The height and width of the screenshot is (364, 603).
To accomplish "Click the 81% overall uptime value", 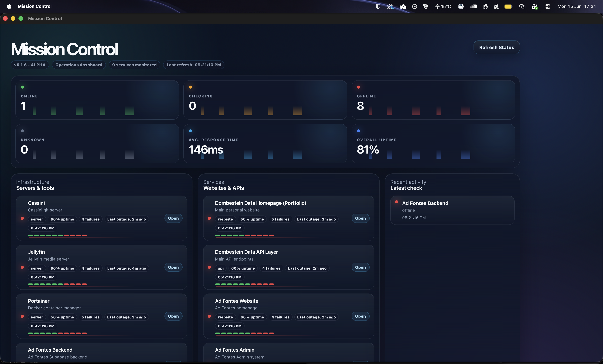I will pyautogui.click(x=368, y=150).
